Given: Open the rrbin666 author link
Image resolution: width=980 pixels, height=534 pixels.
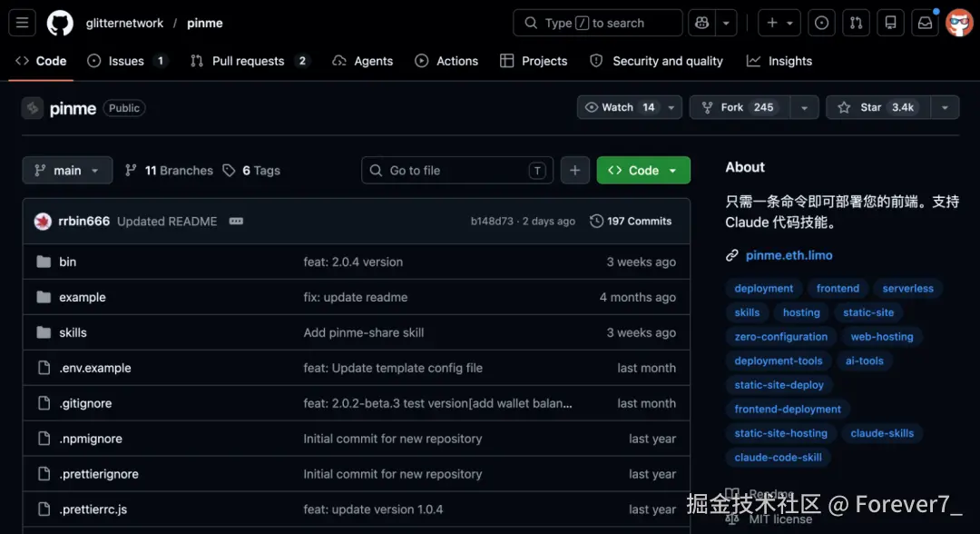Looking at the screenshot, I should [x=83, y=222].
